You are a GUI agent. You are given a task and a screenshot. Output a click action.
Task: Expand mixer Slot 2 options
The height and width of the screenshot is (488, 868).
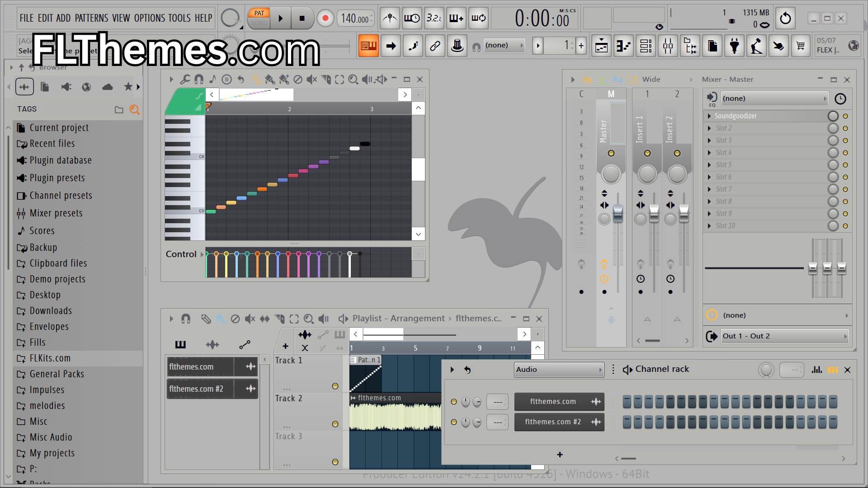709,128
